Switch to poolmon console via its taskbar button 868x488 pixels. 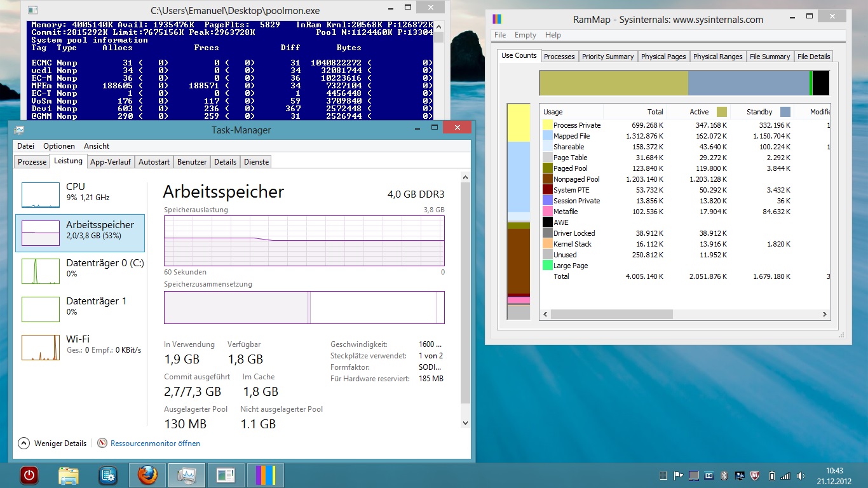tap(226, 475)
